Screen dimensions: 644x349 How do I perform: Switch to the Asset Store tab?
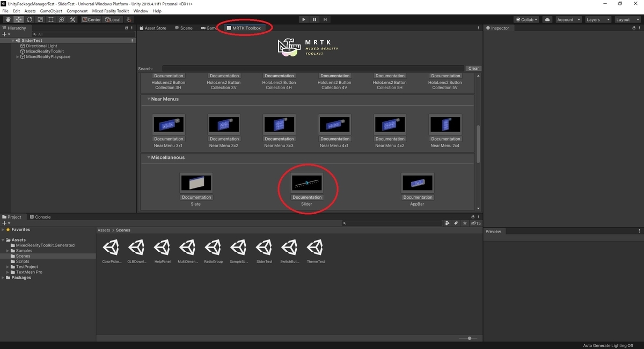153,28
